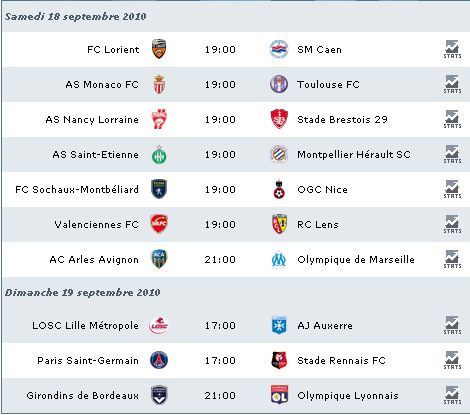Click the Stade Rennais FC name
This screenshot has height=415, width=470.
341,361
